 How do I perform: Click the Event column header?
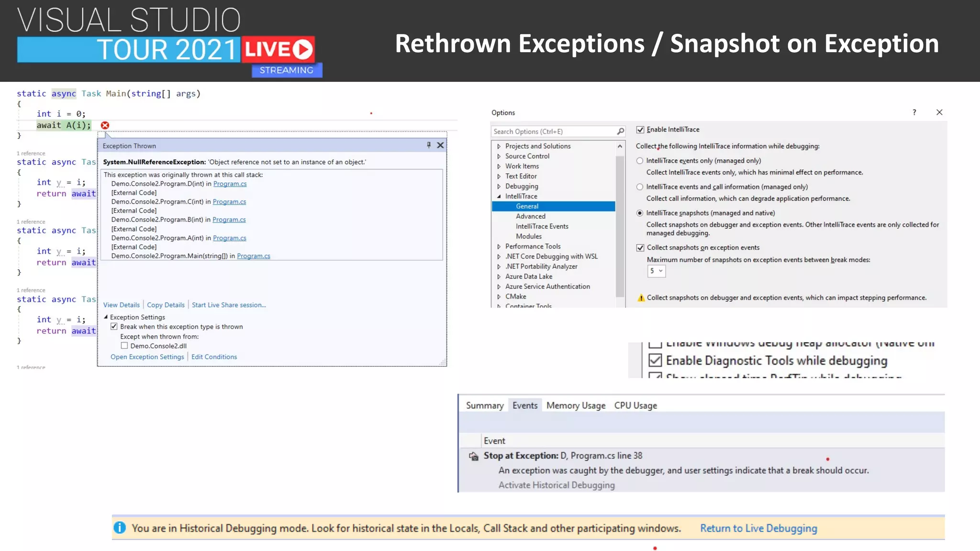point(494,441)
